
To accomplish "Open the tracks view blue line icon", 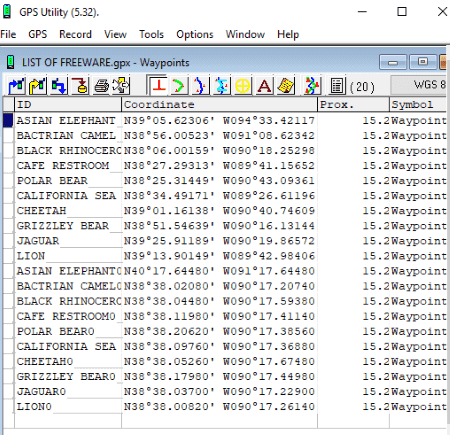I will [x=200, y=86].
